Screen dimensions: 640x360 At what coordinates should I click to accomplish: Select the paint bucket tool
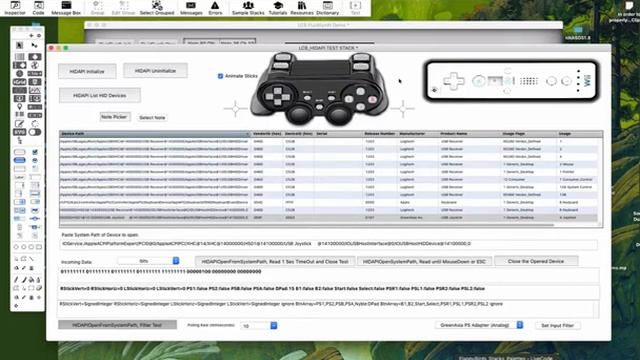tap(31, 280)
